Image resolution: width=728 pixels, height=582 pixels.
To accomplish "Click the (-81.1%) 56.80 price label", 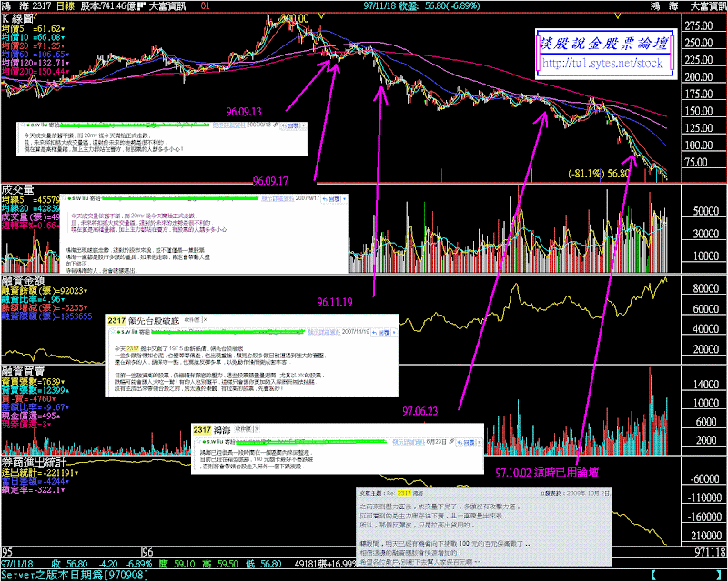I will point(599,174).
